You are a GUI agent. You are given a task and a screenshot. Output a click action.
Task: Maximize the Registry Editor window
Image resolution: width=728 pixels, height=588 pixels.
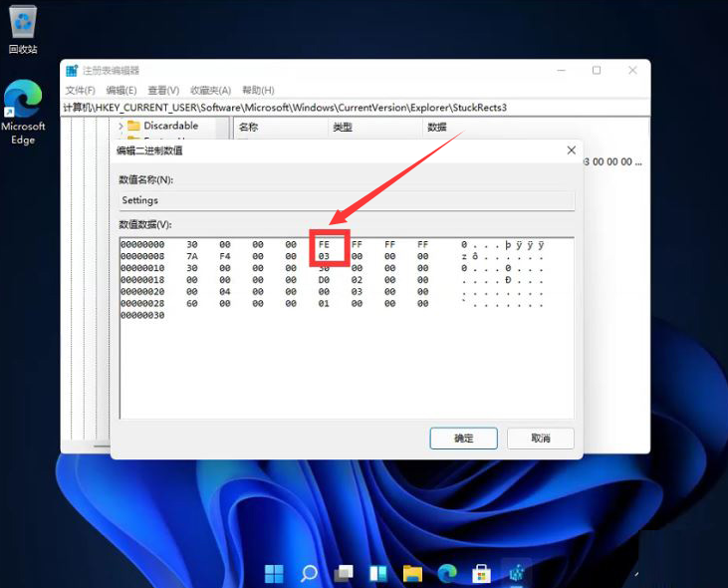point(597,70)
